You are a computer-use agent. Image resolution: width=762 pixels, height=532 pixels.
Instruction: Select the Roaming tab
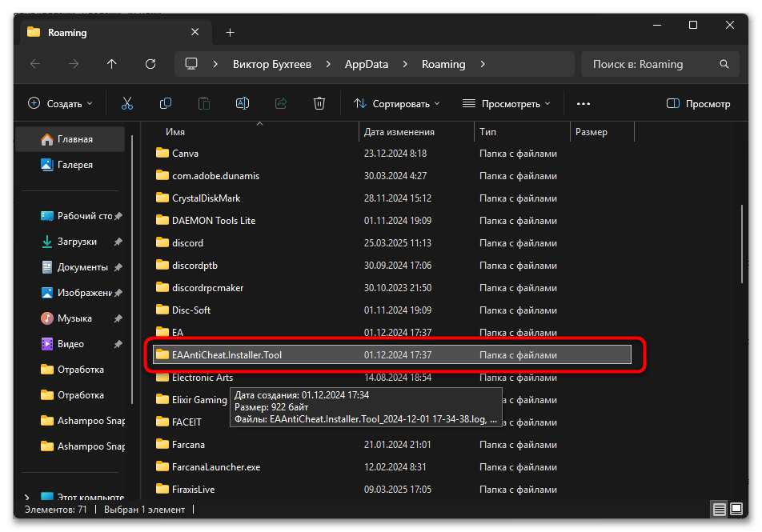tap(117, 33)
